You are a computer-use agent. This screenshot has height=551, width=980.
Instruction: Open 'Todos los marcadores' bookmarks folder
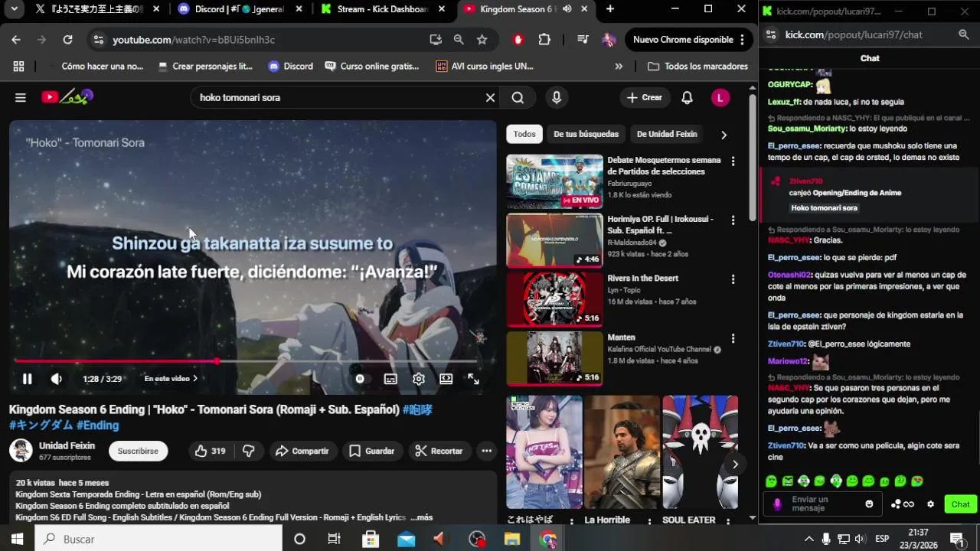(698, 67)
